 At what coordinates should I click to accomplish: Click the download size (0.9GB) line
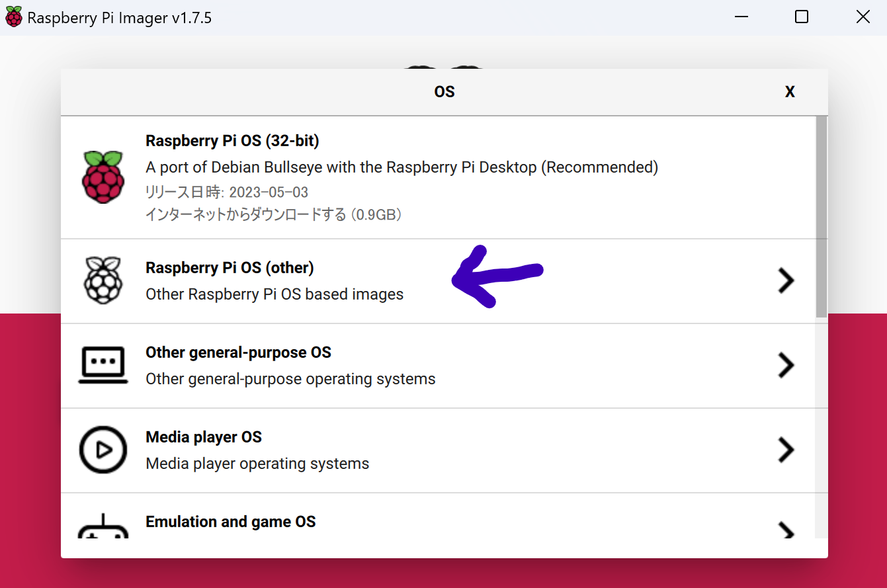tap(274, 215)
